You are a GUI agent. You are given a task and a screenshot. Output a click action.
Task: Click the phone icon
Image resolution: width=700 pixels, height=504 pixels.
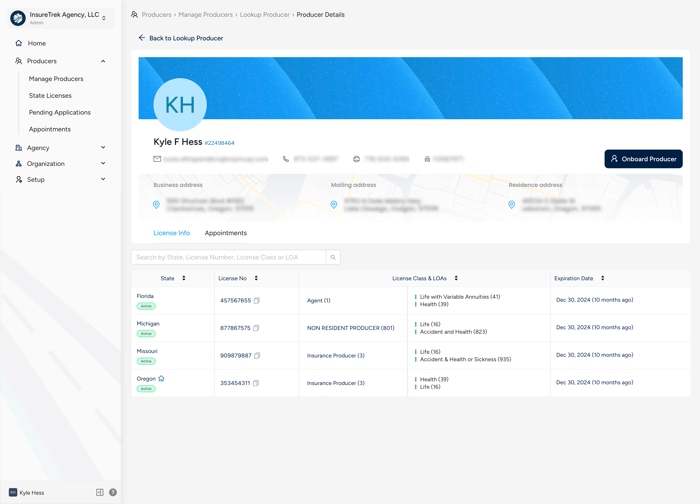point(286,159)
